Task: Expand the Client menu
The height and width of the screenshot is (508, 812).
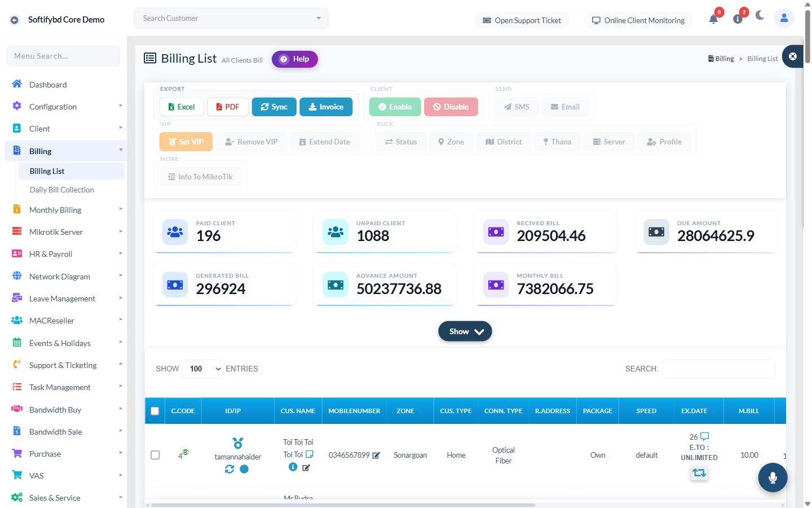Action: click(x=65, y=129)
